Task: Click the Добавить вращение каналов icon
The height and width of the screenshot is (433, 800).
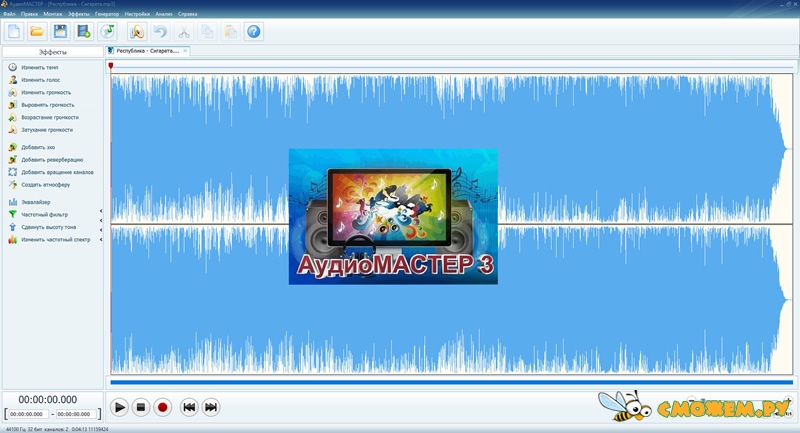Action: pyautogui.click(x=13, y=172)
